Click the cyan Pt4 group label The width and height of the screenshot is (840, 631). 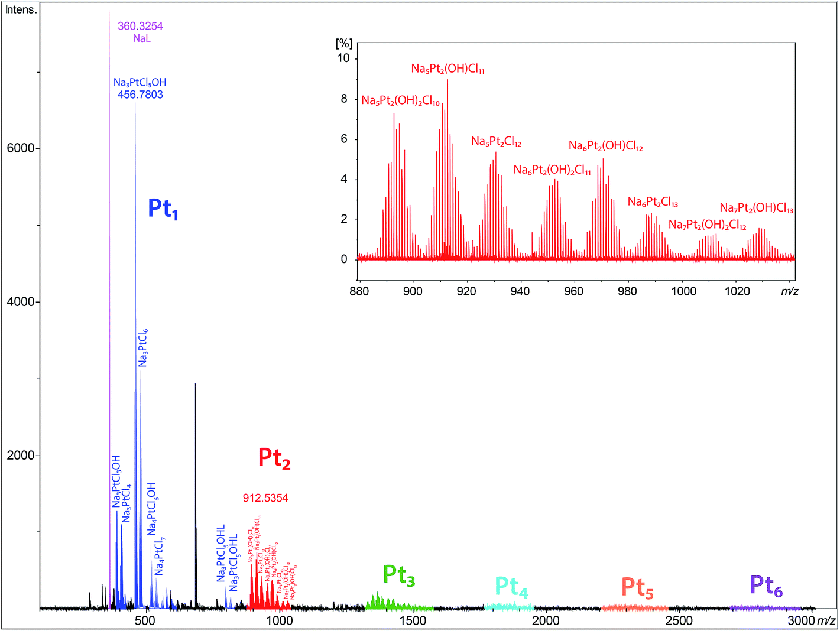click(511, 587)
